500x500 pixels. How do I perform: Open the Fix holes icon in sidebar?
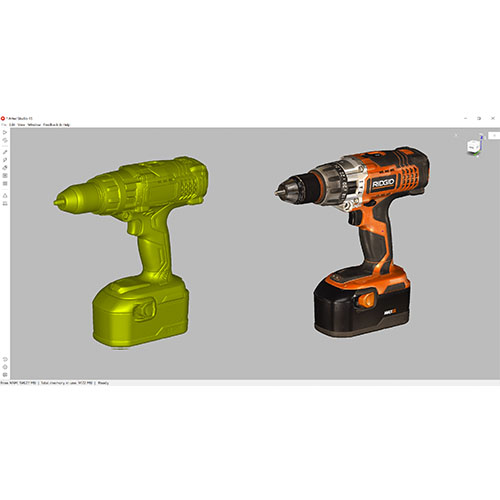pos(5,176)
